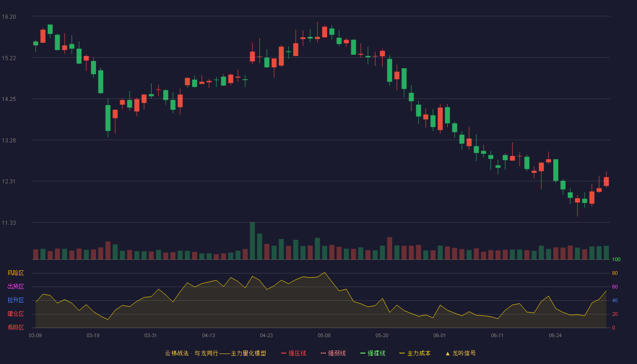This screenshot has width=637, height=364.
Task: Toggle the 强压线 legend entry
Action: pos(293,353)
